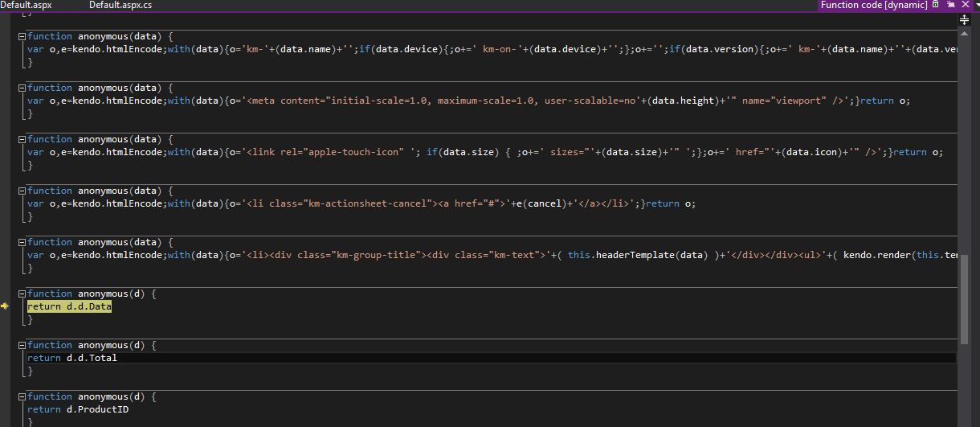Image resolution: width=980 pixels, height=427 pixels.
Task: Open the Default.aspx.cs tab
Action: [120, 5]
